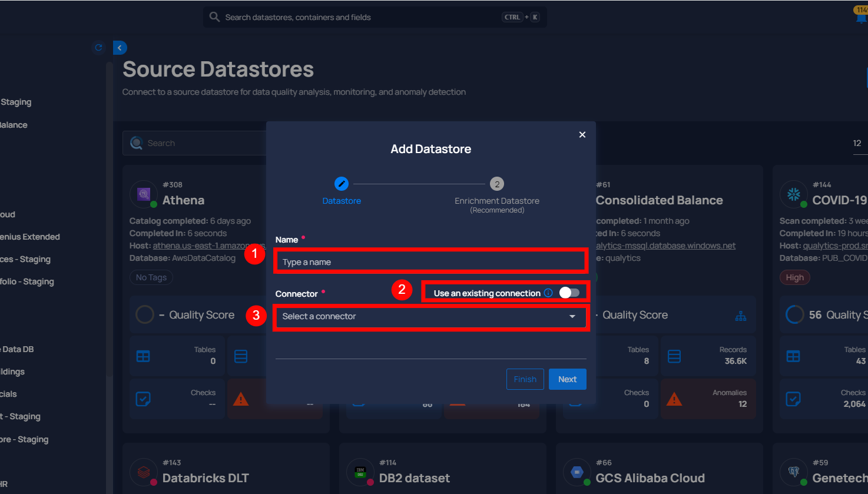Click the Next button
Viewport: 868px width, 494px height.
pyautogui.click(x=568, y=379)
